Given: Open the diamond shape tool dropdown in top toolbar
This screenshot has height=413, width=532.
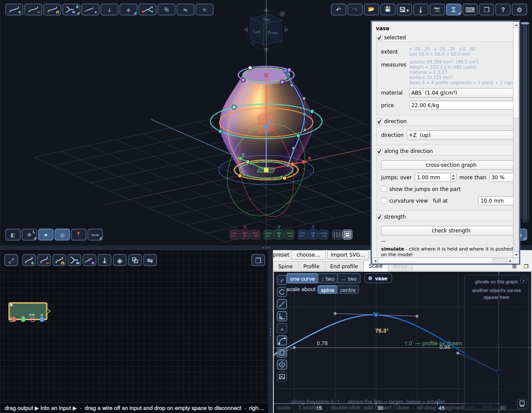Looking at the screenshot, I should click(128, 9).
